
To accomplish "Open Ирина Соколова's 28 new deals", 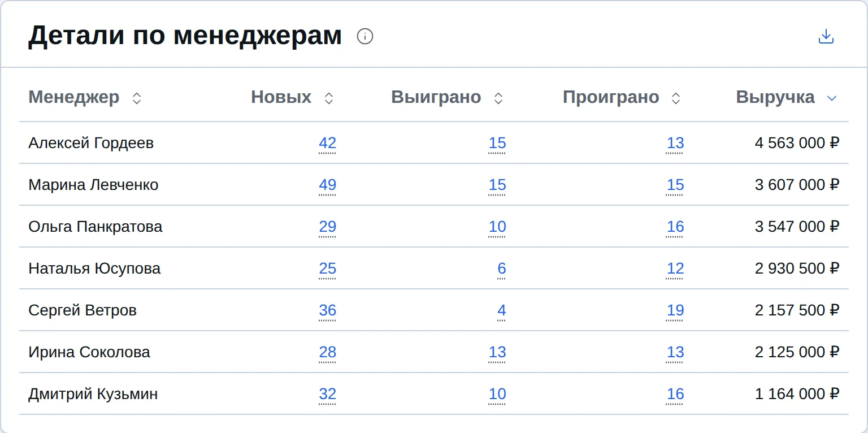I will coord(328,352).
